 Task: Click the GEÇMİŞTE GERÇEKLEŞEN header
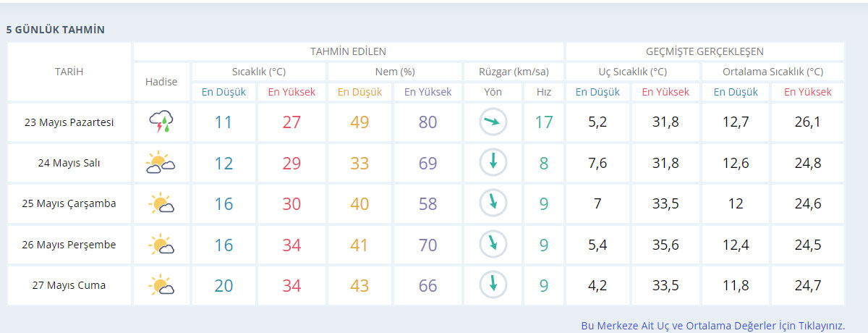pos(705,51)
